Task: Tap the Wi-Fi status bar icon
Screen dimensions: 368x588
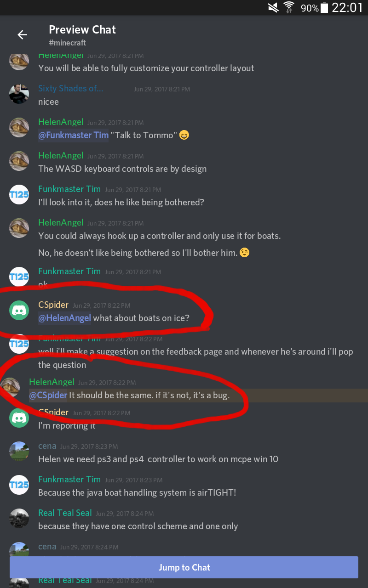Action: (x=289, y=7)
